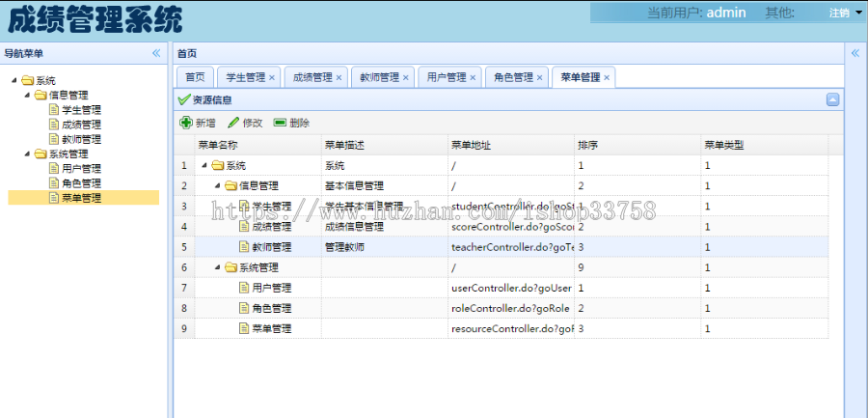Collapse the 系统管理 node in navigation tree
868x418 pixels.
[x=28, y=154]
